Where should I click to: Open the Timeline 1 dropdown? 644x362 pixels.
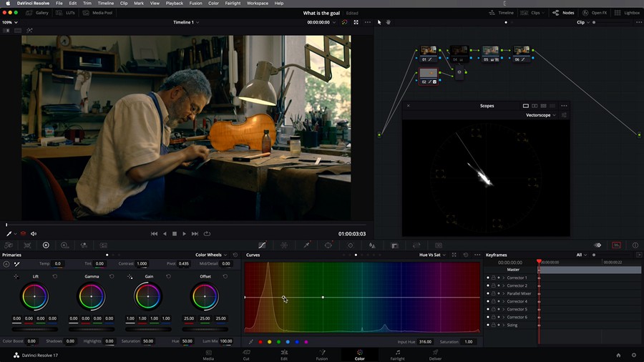pos(186,22)
